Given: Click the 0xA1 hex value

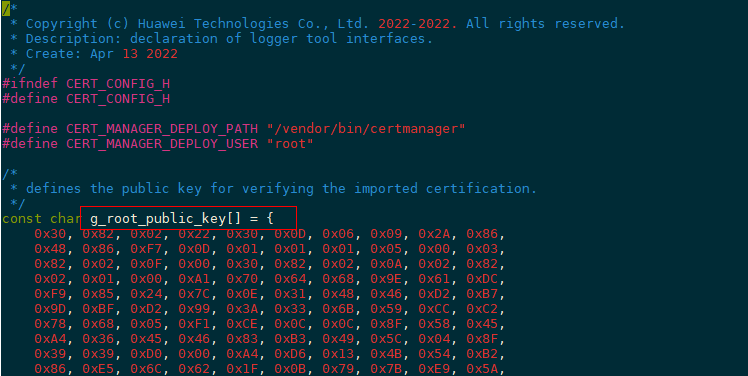Looking at the screenshot, I should point(194,279).
